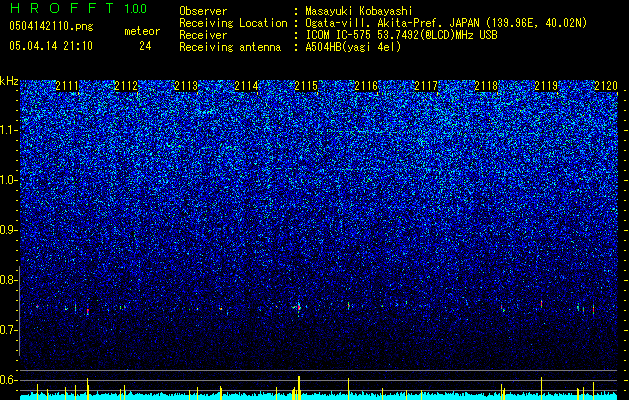Click the 2115 time marker
Image resolution: width=629 pixels, height=400 pixels.
(x=306, y=85)
